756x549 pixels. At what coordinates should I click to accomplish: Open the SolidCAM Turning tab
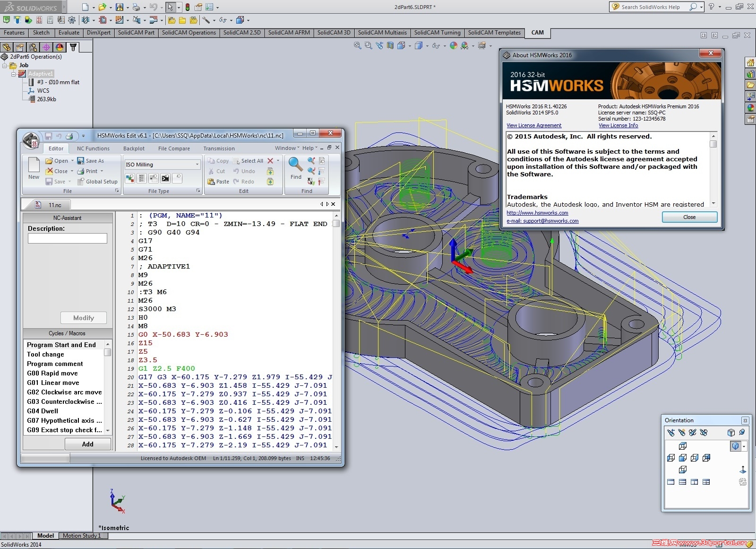437,33
